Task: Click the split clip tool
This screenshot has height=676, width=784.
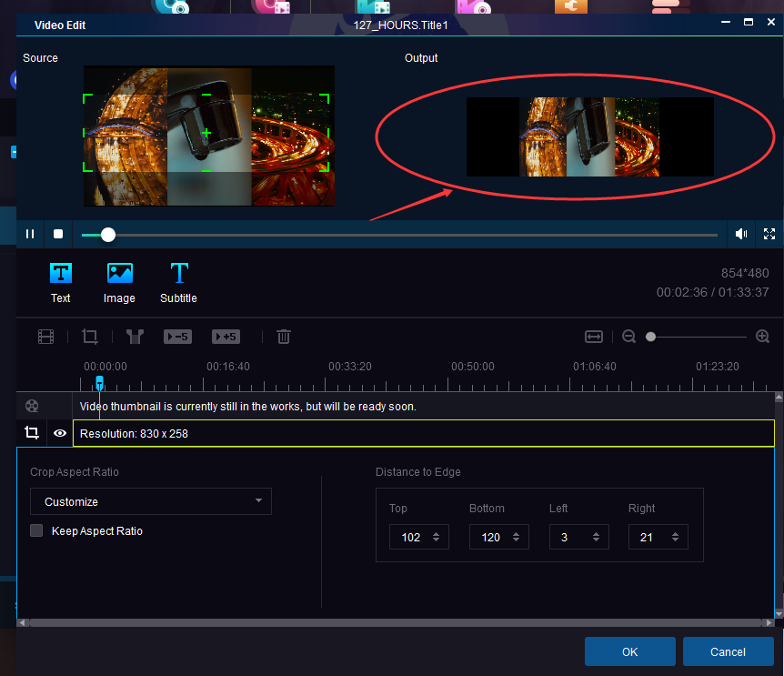Action: [x=135, y=337]
